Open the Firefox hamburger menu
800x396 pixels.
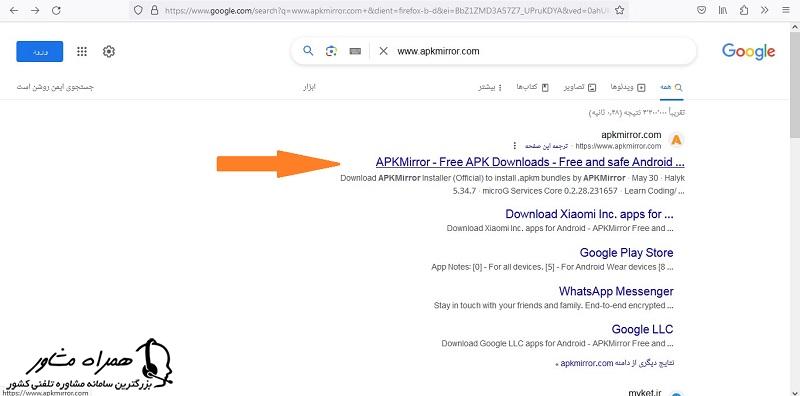pyautogui.click(x=785, y=10)
